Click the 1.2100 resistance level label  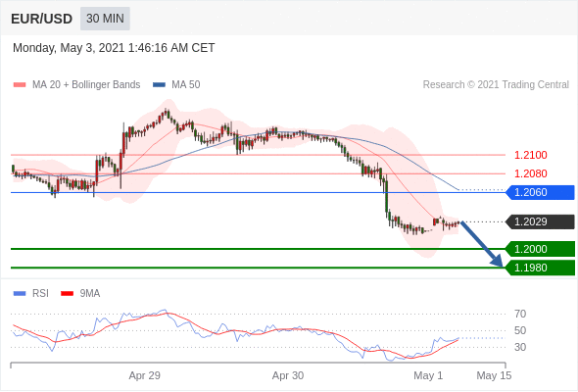click(530, 155)
